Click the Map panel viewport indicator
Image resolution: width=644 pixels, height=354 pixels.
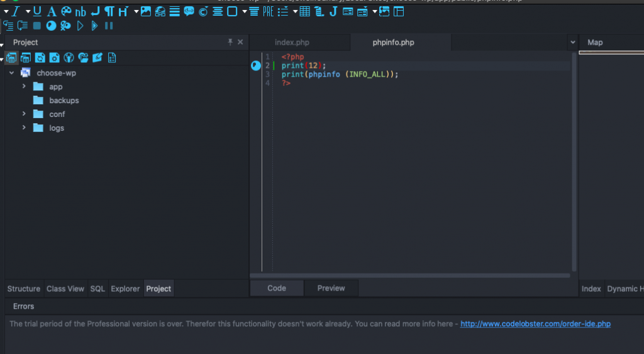coord(611,53)
